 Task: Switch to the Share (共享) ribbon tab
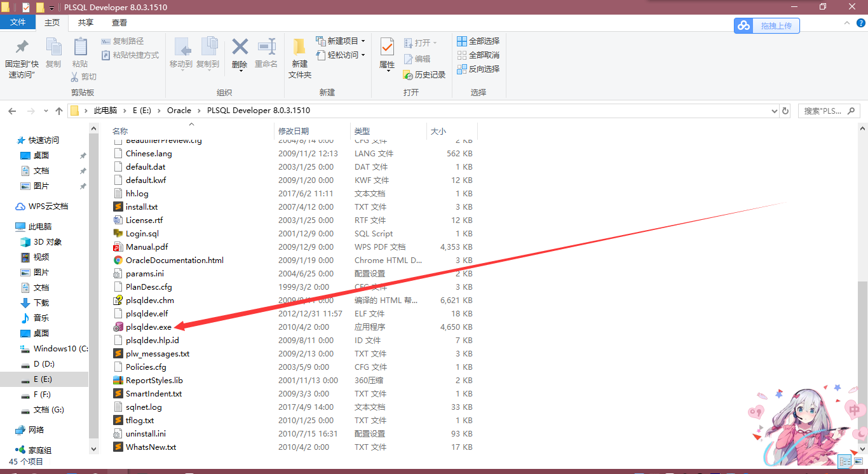point(86,22)
